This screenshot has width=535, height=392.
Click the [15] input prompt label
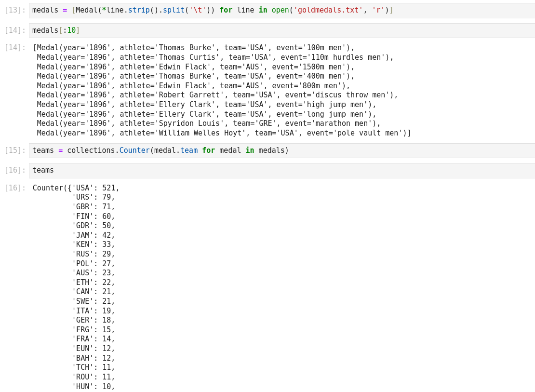pos(15,150)
